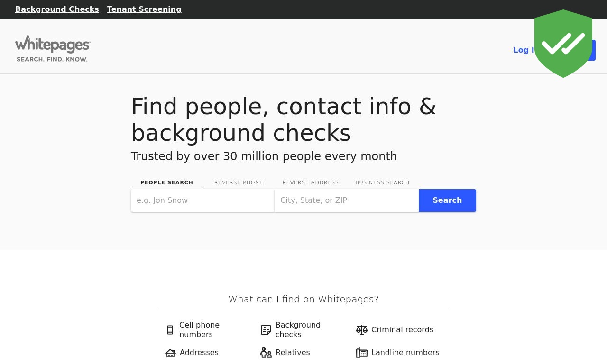Click the cell phone icon
The image size is (607, 364).
[170, 330]
